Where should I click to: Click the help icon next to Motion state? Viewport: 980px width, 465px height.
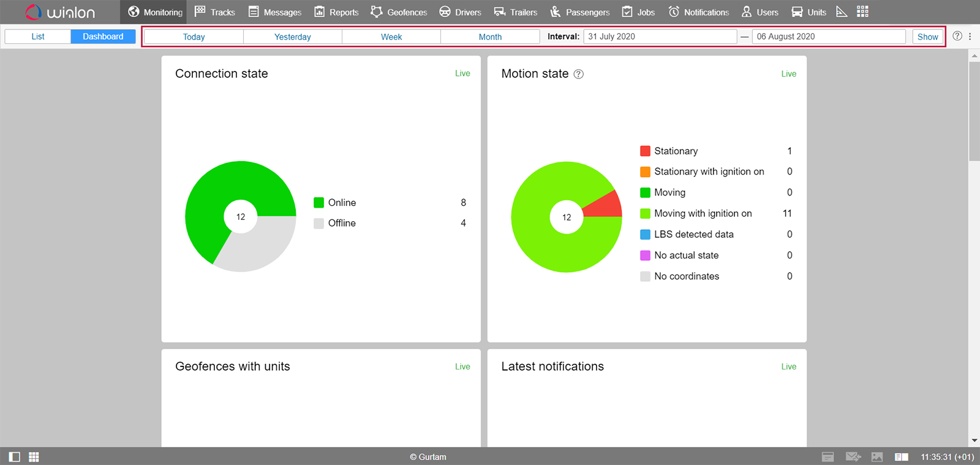pos(578,74)
